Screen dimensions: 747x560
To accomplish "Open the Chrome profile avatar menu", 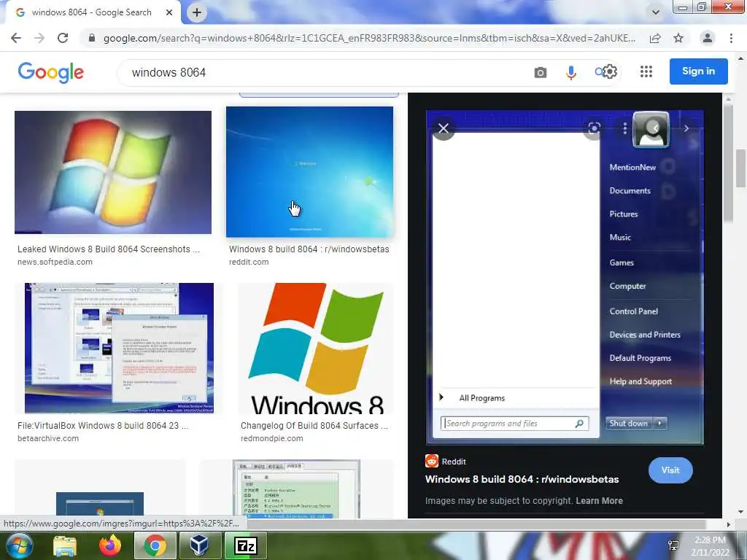I will [x=708, y=38].
